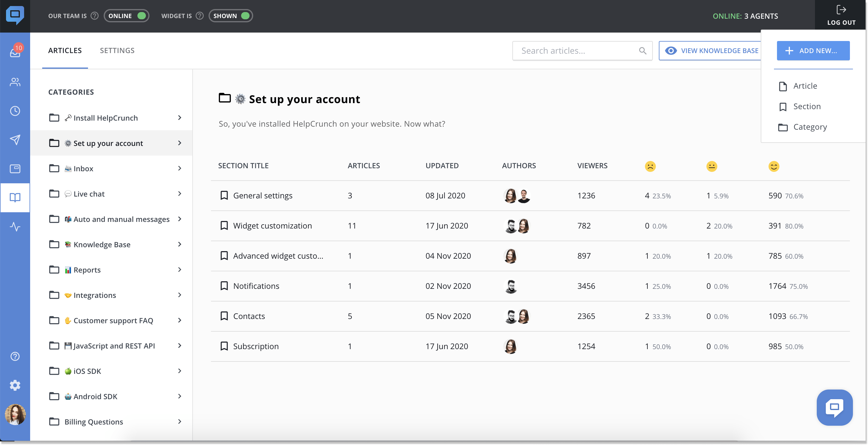Viewport: 868px width, 445px height.
Task: Open the settings gear icon in sidebar
Action: (x=15, y=385)
